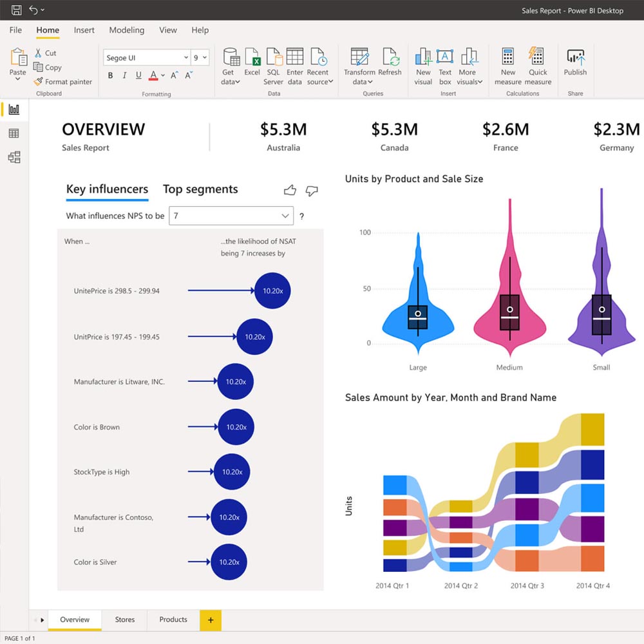Switch to Model view in sidebar

(x=14, y=157)
